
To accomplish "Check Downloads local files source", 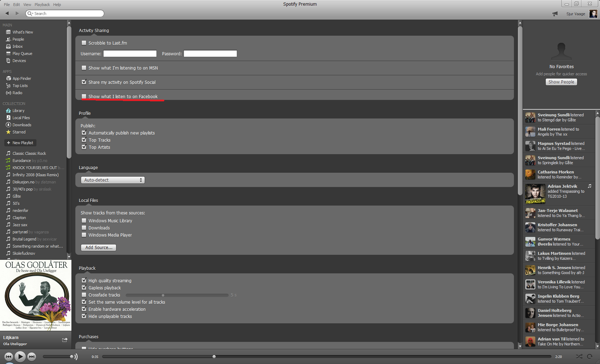I will click(x=84, y=228).
